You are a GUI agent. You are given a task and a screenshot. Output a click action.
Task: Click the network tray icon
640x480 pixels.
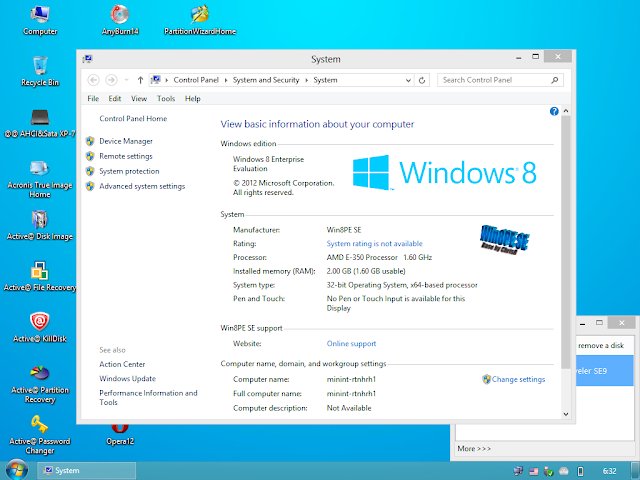pyautogui.click(x=518, y=471)
